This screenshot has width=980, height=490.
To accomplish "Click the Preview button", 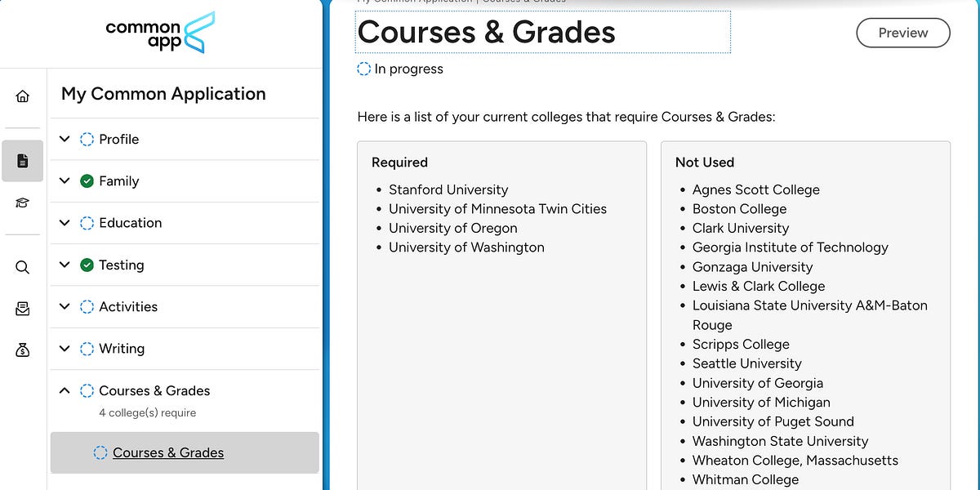I will coord(902,33).
